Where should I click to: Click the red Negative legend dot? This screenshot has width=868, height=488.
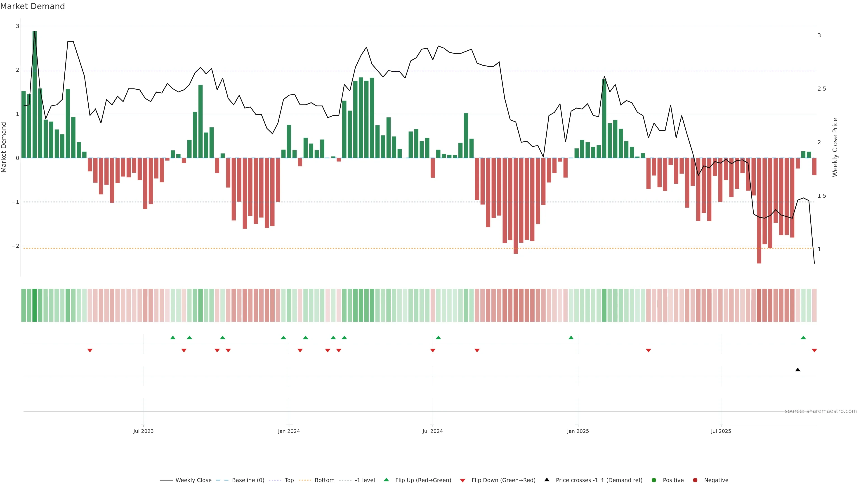(695, 480)
